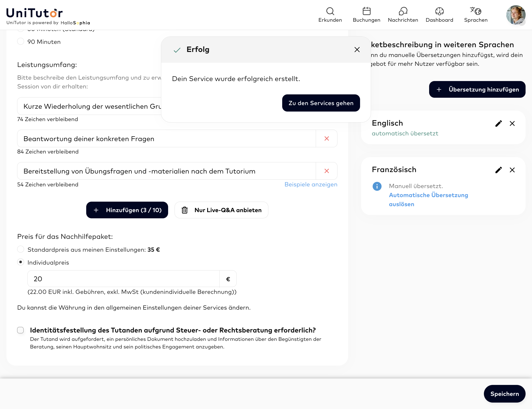Image resolution: width=532 pixels, height=409 pixels.
Task: Open the Dashboard gauge icon
Action: coord(439,11)
